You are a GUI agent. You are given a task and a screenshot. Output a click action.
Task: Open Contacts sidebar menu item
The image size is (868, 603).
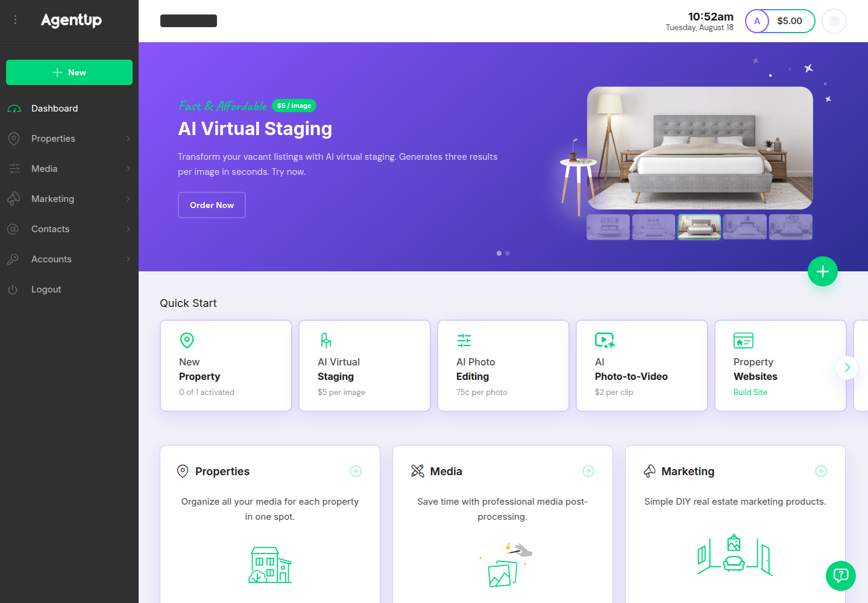coord(69,229)
